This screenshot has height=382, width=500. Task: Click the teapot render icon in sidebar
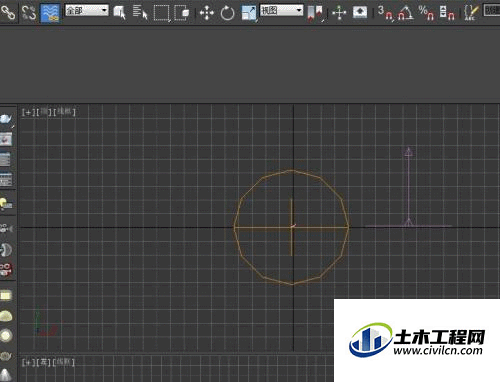pos(6,119)
